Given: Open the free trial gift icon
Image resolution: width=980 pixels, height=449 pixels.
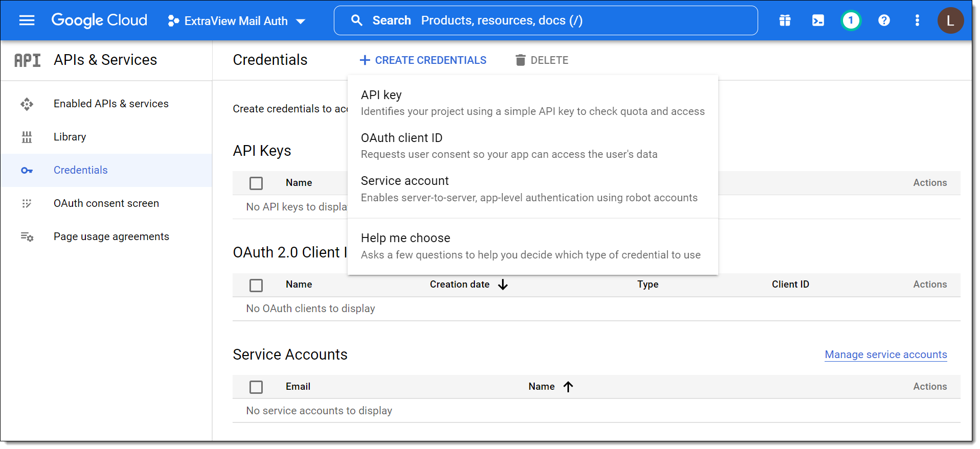Looking at the screenshot, I should coord(785,20).
